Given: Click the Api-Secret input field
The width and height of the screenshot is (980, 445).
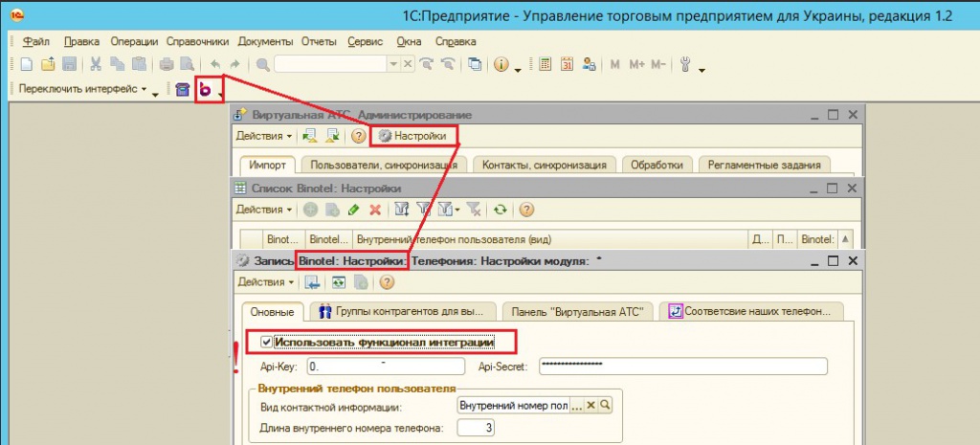Looking at the screenshot, I should (x=683, y=367).
